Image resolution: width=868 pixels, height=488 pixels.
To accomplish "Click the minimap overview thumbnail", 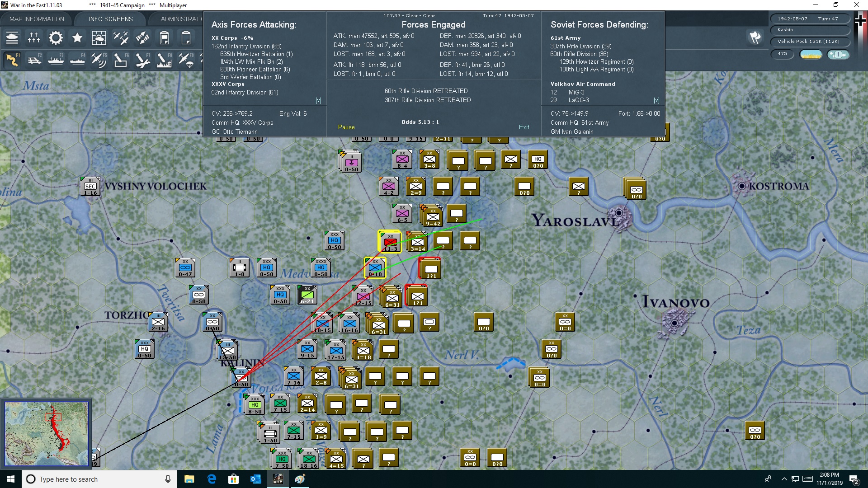I will [x=46, y=433].
